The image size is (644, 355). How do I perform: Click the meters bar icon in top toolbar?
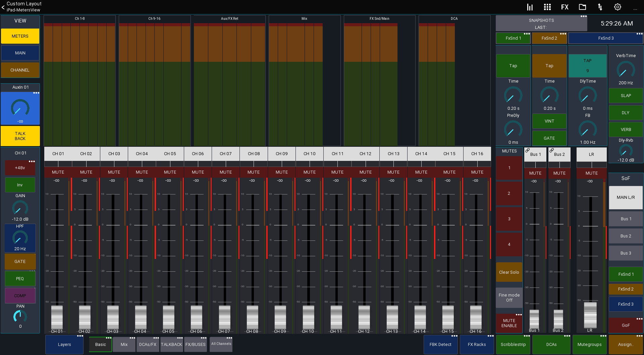pos(530,7)
